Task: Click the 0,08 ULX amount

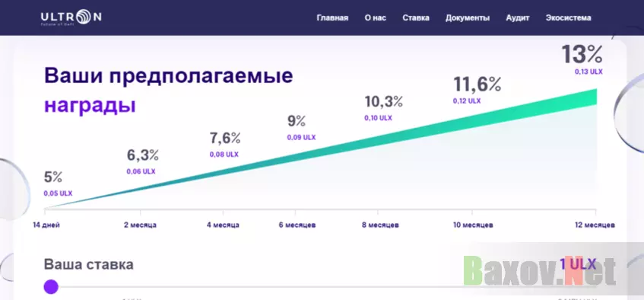Action: click(224, 155)
